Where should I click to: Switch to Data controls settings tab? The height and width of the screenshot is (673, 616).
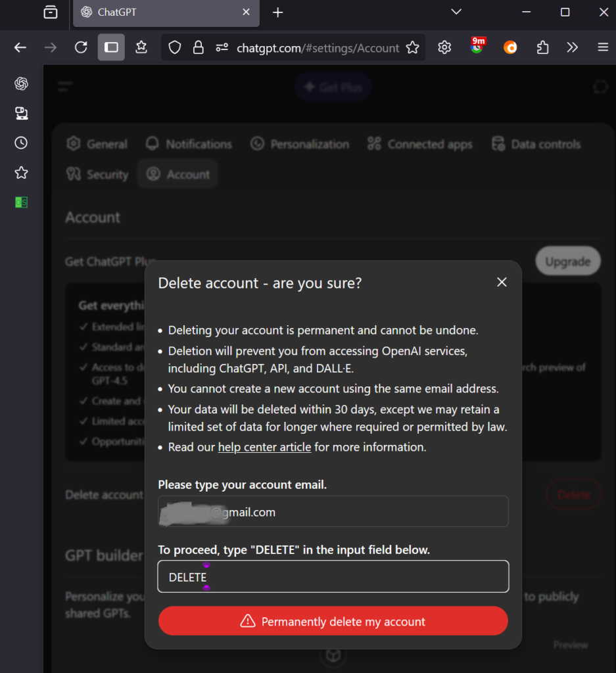tap(536, 144)
